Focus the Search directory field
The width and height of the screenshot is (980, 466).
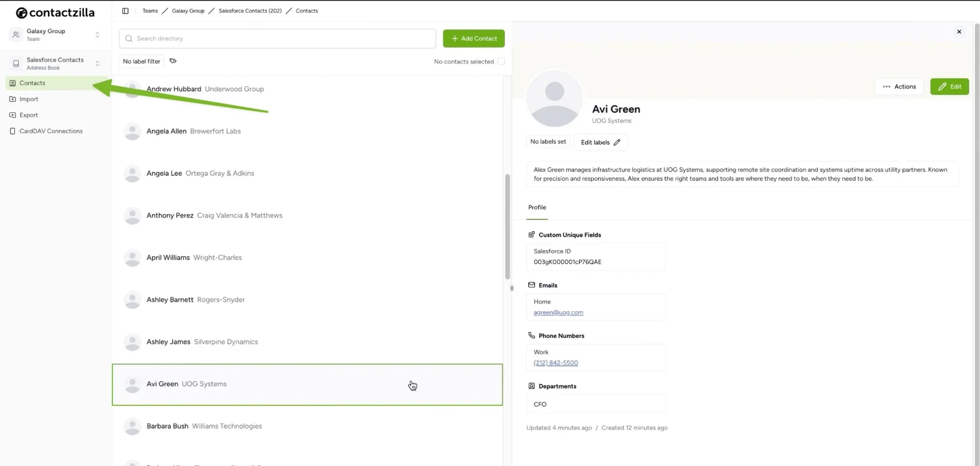pyautogui.click(x=277, y=38)
